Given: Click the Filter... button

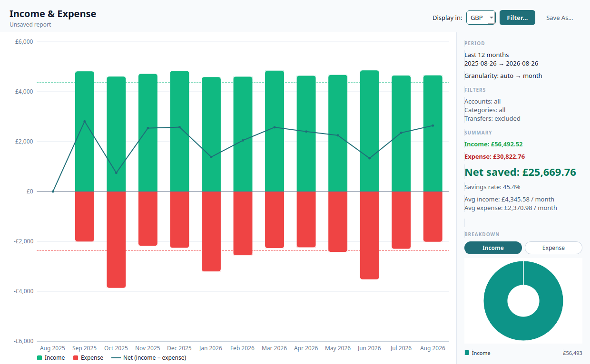Looking at the screenshot, I should coord(517,18).
